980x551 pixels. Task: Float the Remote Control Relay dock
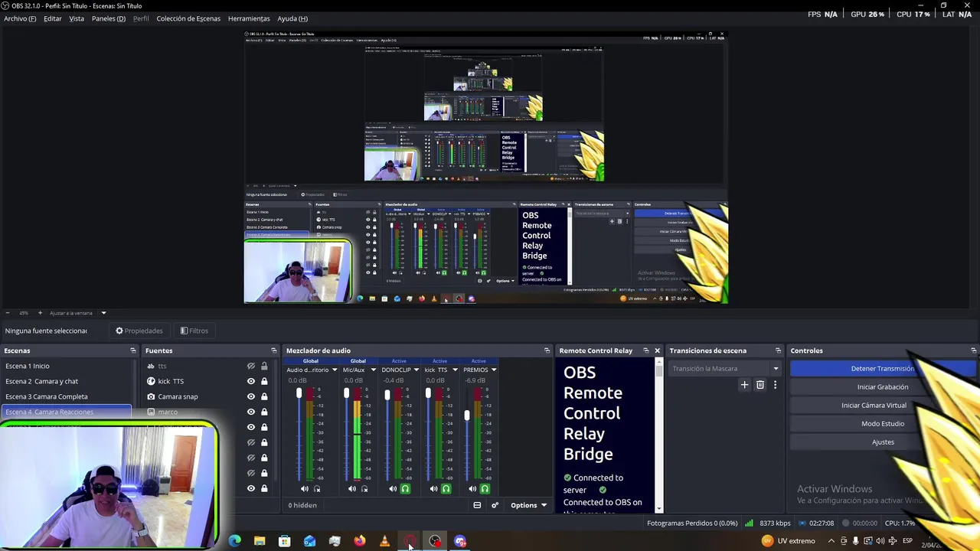(x=645, y=350)
